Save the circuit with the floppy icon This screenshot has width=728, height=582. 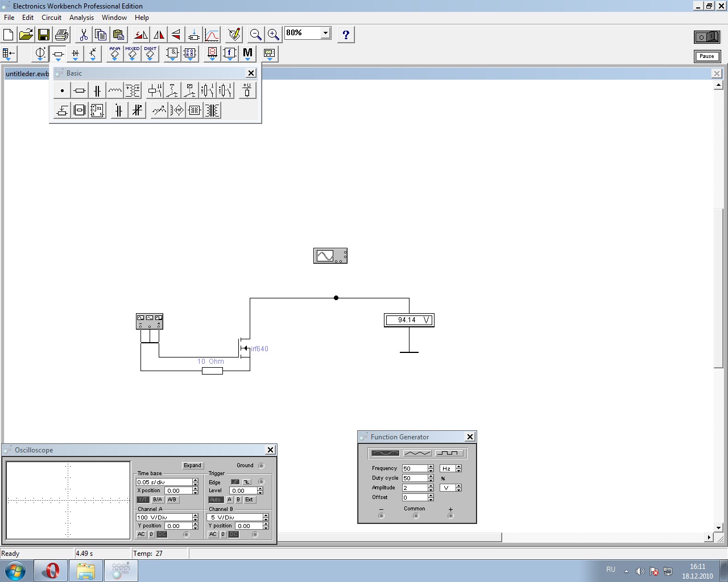pyautogui.click(x=44, y=35)
